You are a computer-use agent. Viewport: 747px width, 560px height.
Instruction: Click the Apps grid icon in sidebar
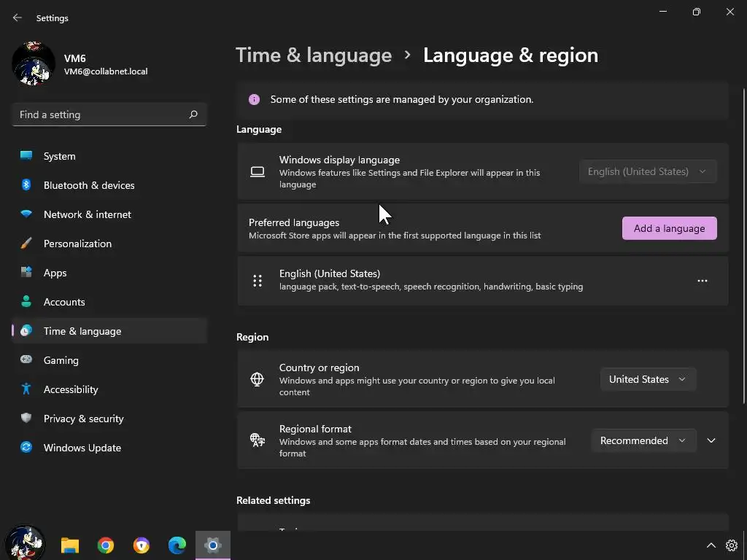pos(26,272)
